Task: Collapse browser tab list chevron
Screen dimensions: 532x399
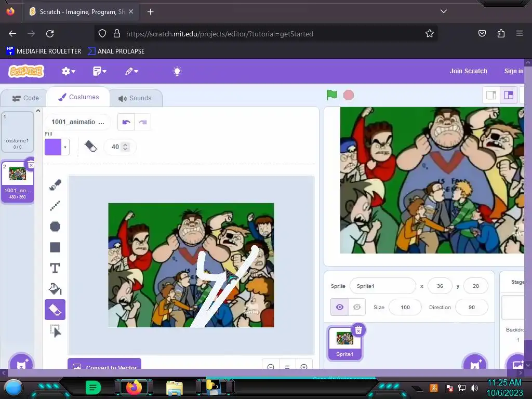Action: [x=443, y=11]
